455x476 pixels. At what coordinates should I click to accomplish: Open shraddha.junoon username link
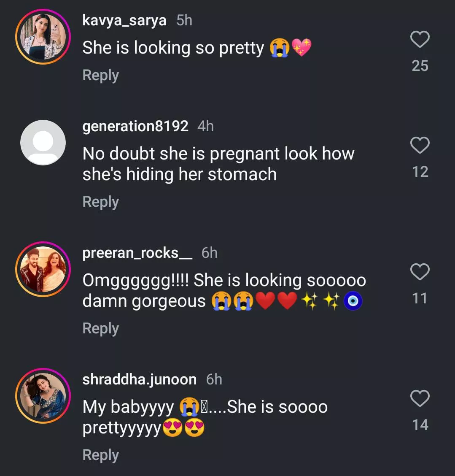point(139,379)
